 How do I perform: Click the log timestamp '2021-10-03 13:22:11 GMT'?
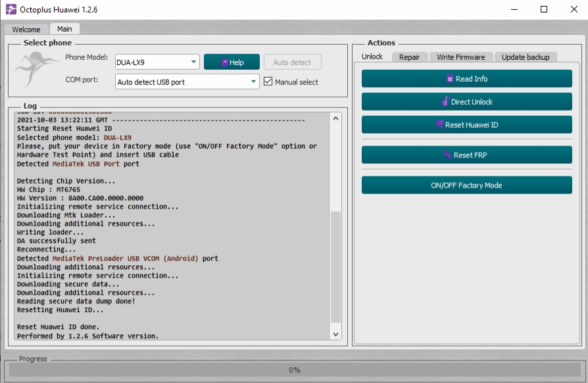pos(62,120)
